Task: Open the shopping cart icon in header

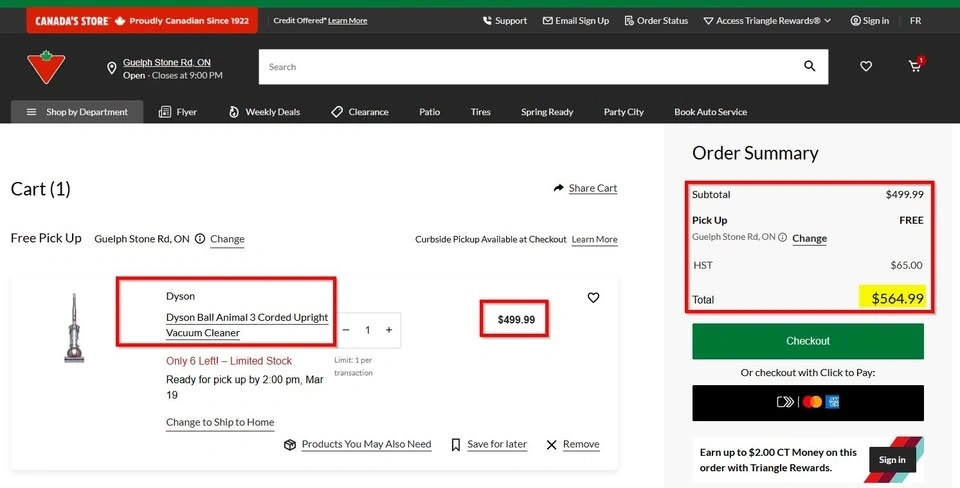Action: 915,66
